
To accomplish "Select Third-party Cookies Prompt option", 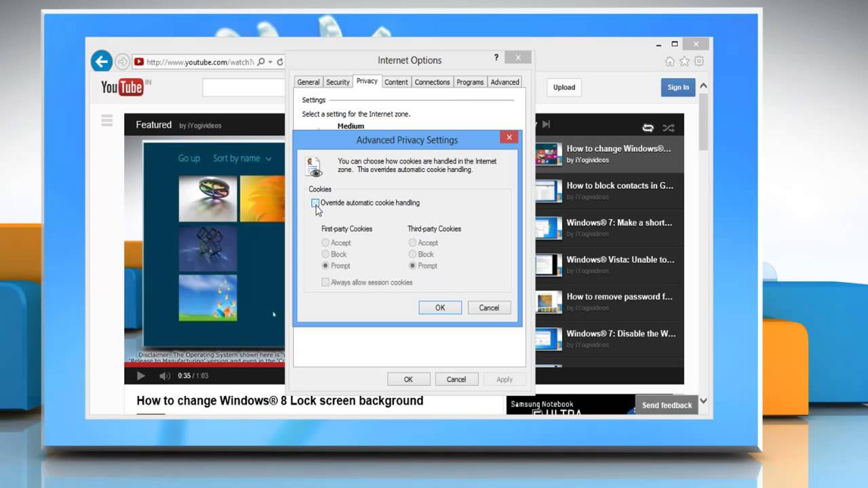I will 412,266.
